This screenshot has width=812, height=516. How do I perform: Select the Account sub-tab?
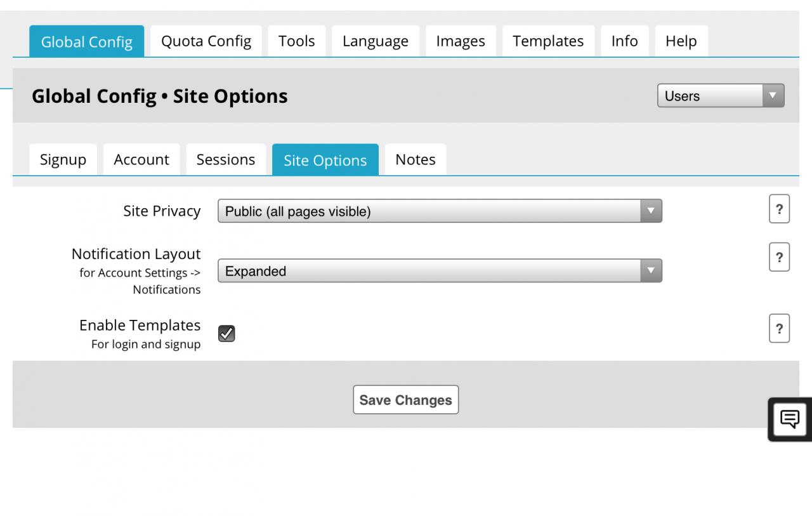[x=141, y=160]
